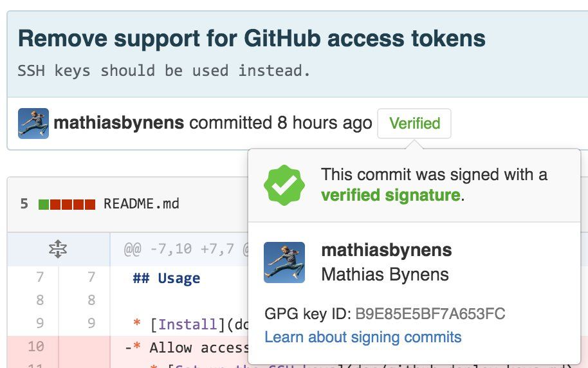This screenshot has width=588, height=368.
Task: Click the SSH keys commit description text
Action: point(164,71)
